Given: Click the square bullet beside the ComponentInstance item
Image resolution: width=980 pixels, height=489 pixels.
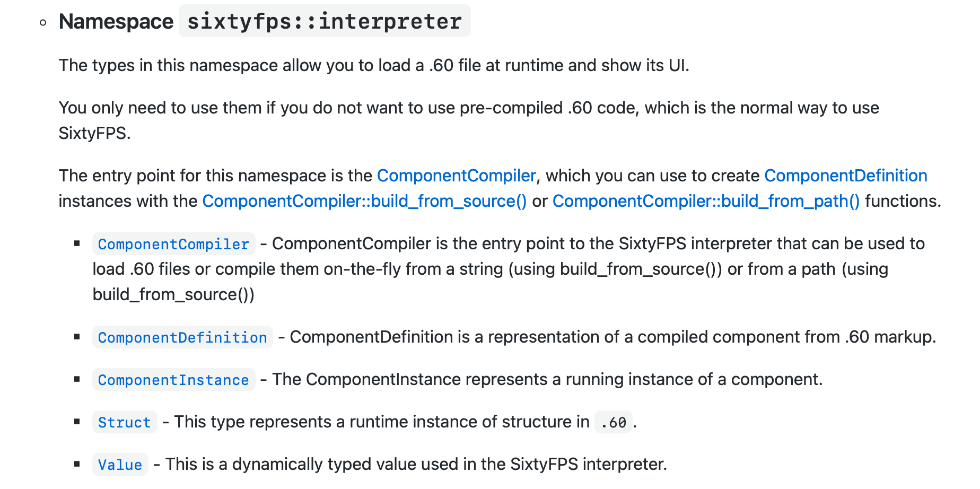Looking at the screenshot, I should tap(77, 379).
